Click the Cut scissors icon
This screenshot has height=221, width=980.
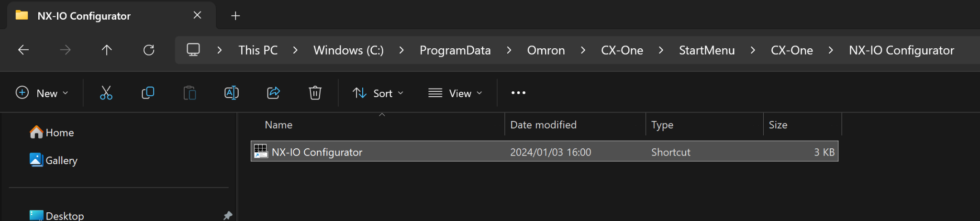[106, 93]
